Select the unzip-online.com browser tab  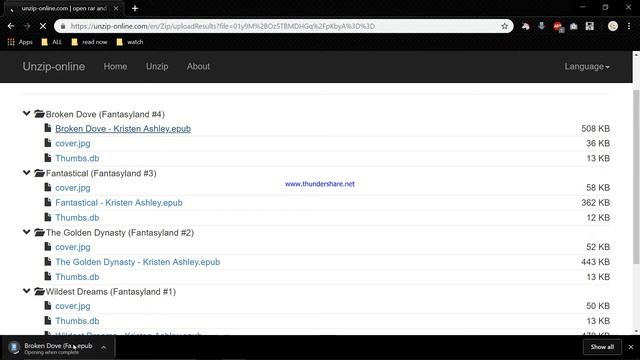click(63, 8)
